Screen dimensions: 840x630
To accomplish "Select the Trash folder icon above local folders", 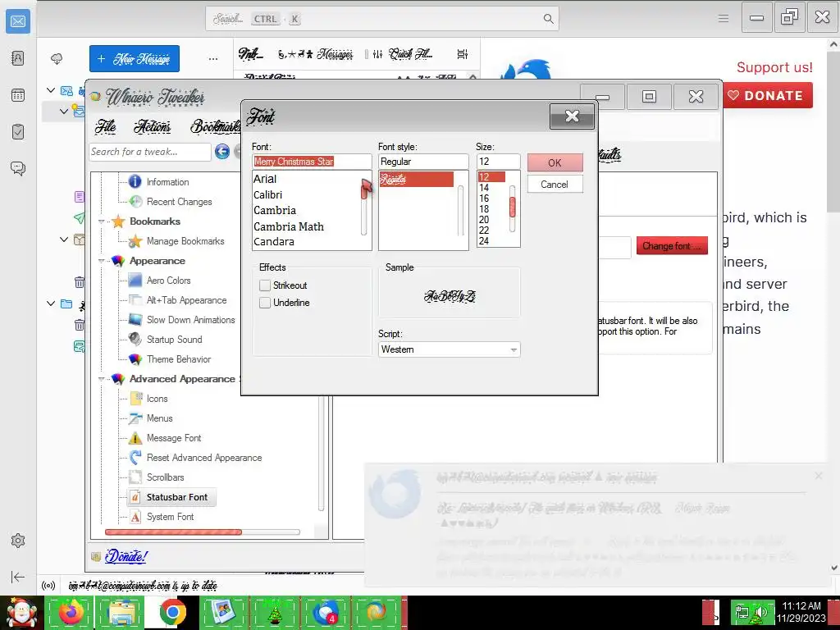I will point(80,282).
